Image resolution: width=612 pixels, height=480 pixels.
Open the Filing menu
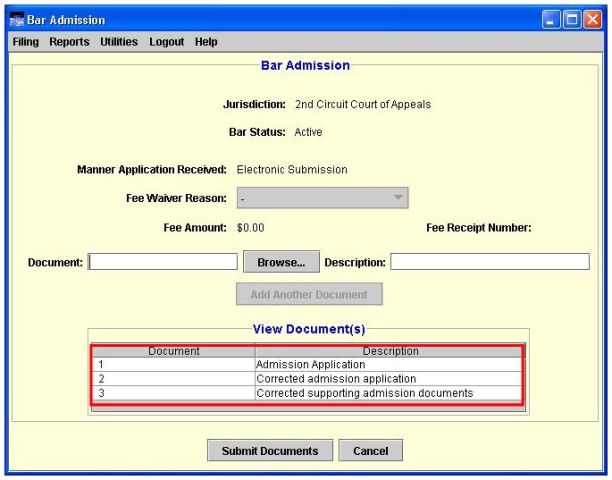coord(25,42)
